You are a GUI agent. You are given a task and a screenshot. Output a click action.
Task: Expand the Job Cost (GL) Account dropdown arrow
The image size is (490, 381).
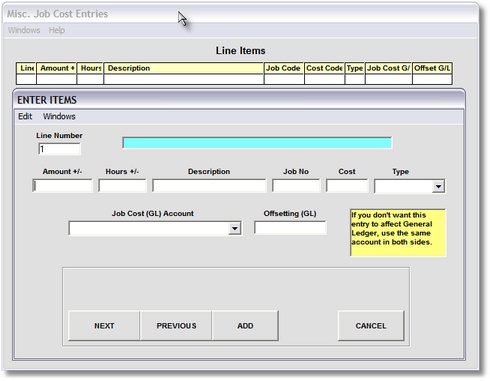[235, 228]
